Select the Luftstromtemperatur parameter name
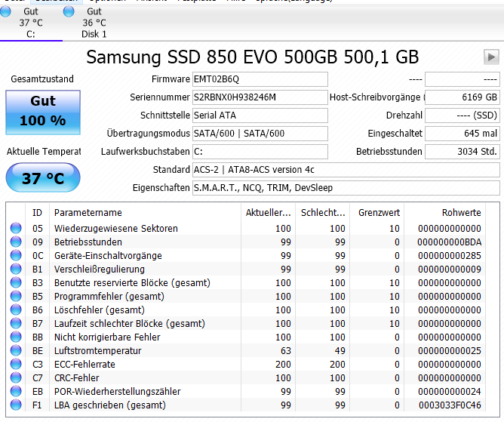The height and width of the screenshot is (422, 504). pos(98,350)
